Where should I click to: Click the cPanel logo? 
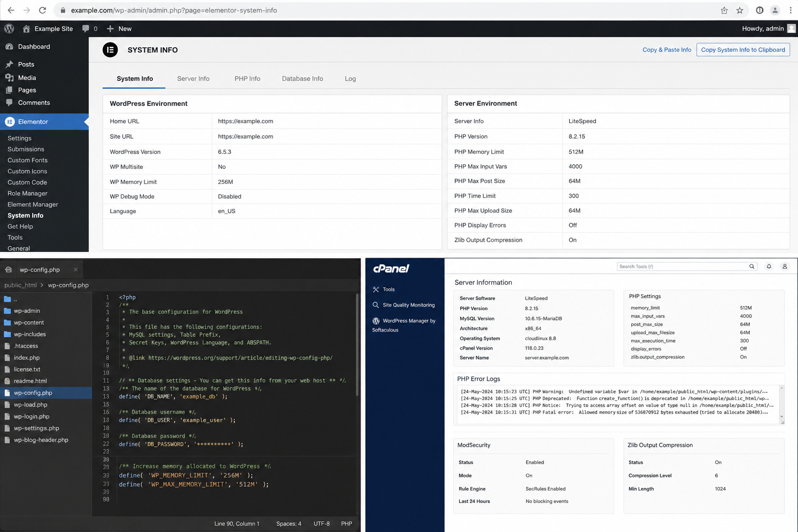point(391,269)
